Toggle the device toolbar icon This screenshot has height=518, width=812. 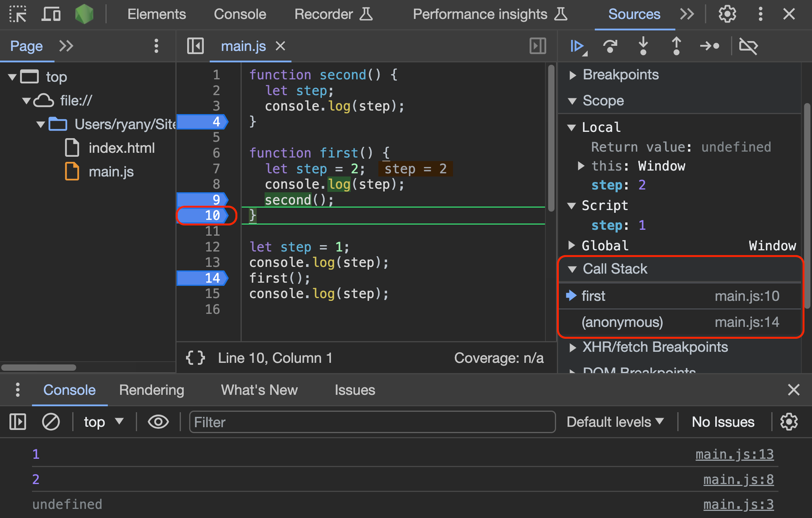[x=50, y=14]
